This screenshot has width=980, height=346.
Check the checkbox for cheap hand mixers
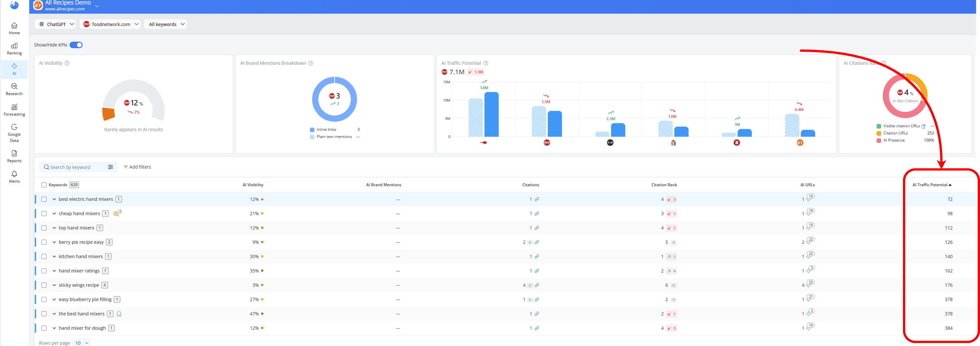[x=44, y=213]
